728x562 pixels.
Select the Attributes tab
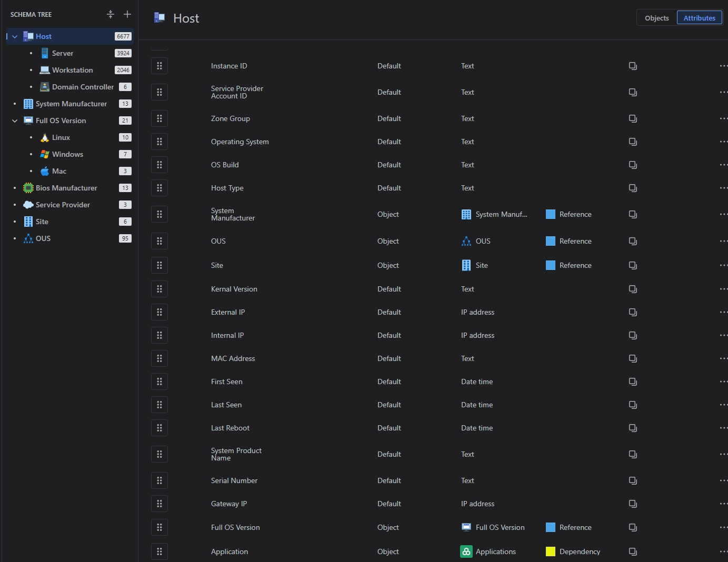699,17
